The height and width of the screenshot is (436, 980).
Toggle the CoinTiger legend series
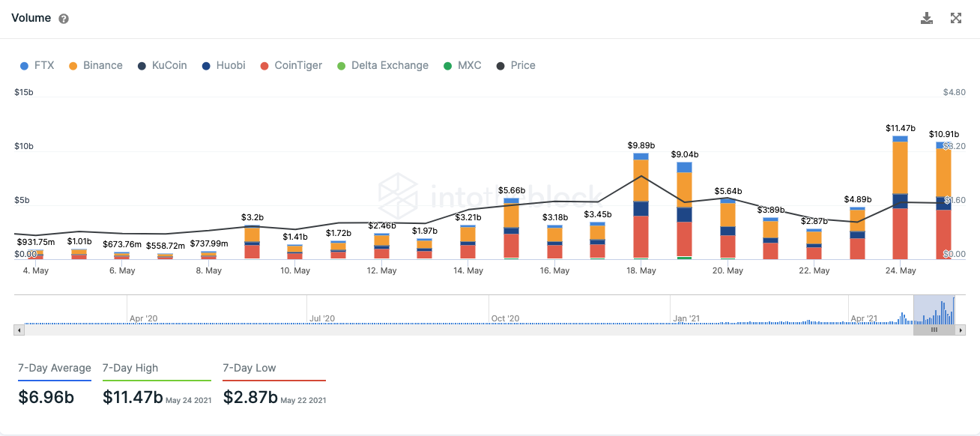pos(291,65)
